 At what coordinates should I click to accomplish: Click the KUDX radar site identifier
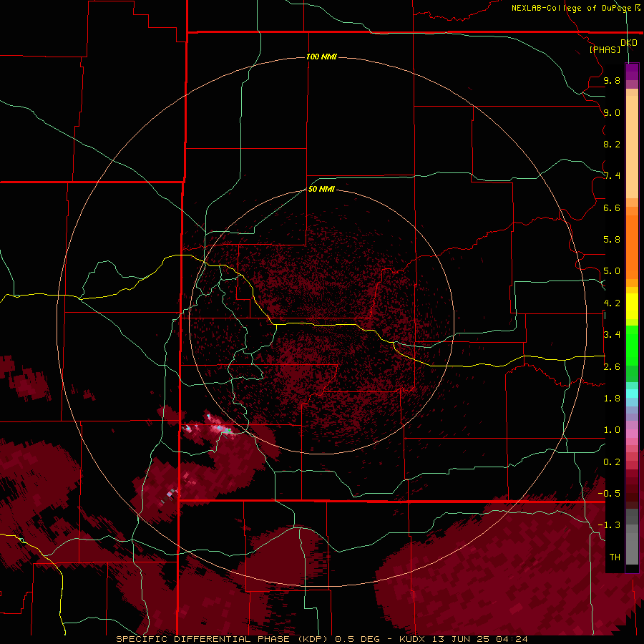pyautogui.click(x=412, y=639)
